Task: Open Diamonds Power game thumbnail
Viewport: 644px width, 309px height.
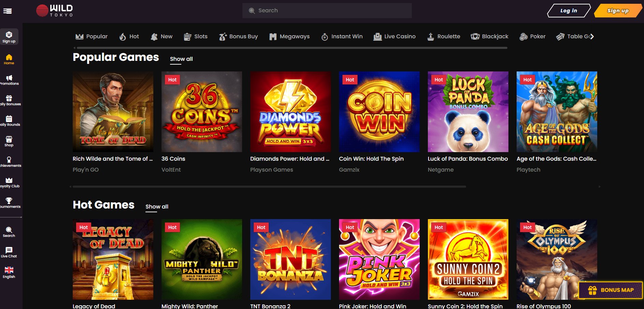Action: pos(291,112)
